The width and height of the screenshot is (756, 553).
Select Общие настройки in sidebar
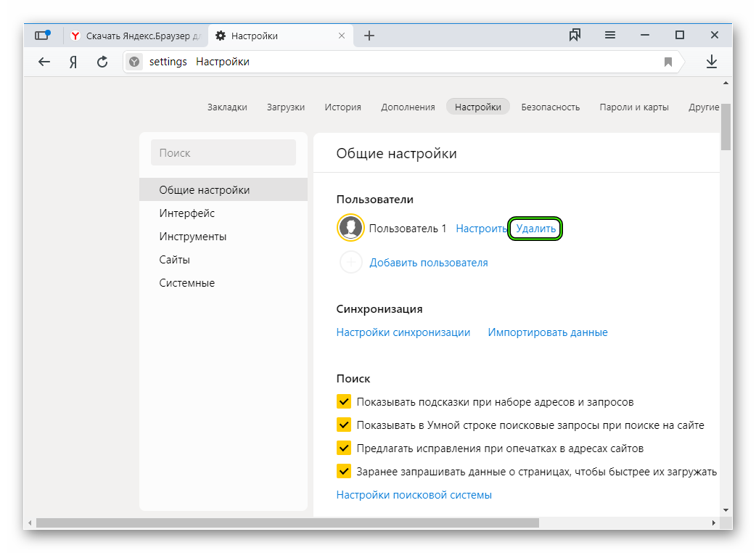point(223,189)
